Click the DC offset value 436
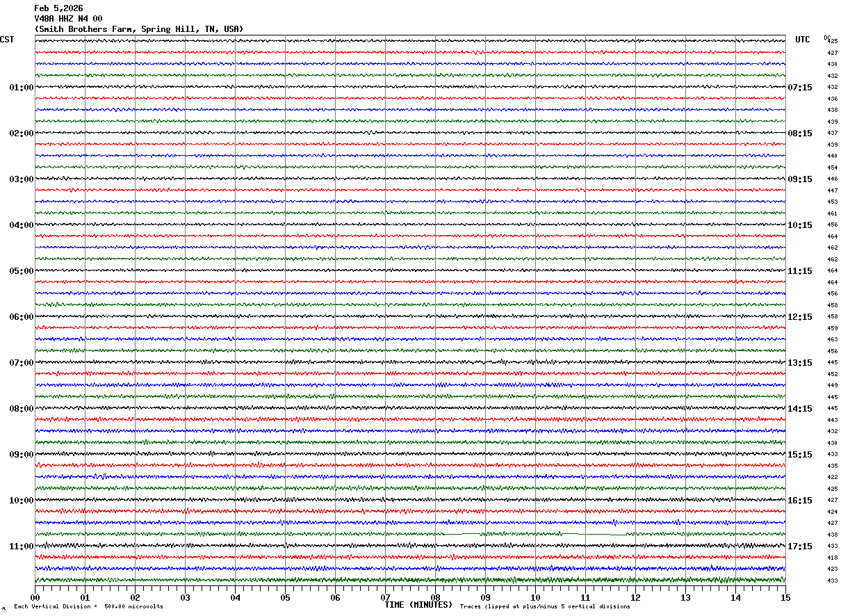The height and width of the screenshot is (616, 841). [832, 99]
